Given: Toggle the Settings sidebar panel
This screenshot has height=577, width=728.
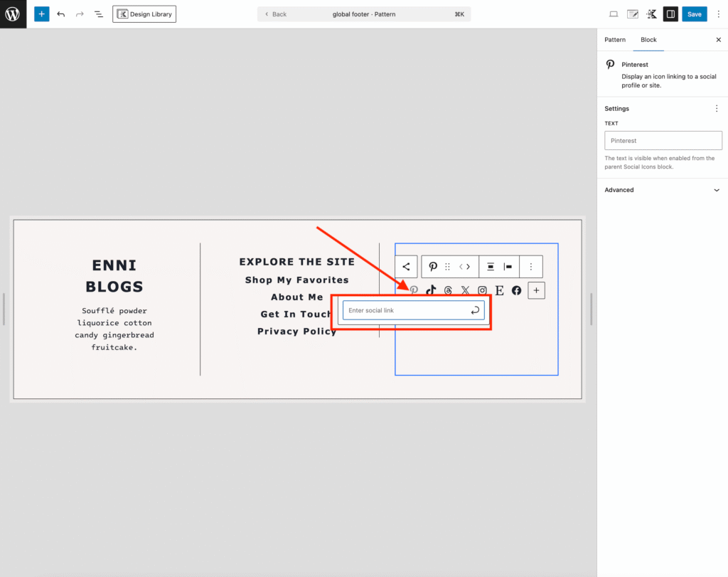Looking at the screenshot, I should pyautogui.click(x=670, y=14).
